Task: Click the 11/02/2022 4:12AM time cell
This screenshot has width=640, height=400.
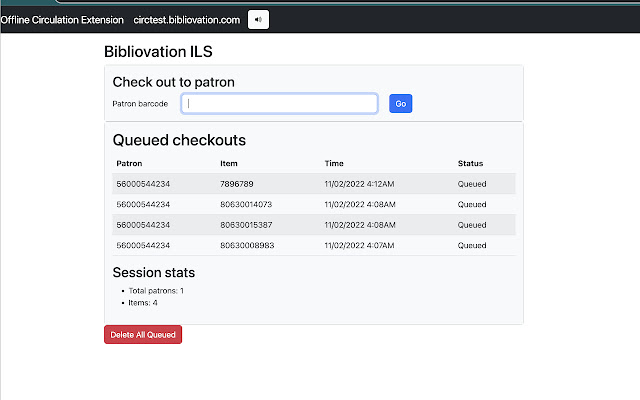Action: point(359,184)
